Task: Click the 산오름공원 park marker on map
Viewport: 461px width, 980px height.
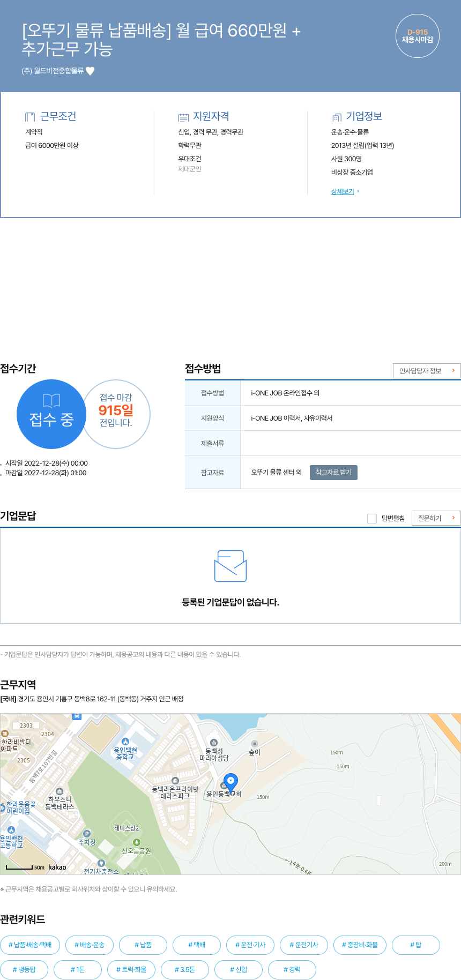Action: [x=137, y=842]
